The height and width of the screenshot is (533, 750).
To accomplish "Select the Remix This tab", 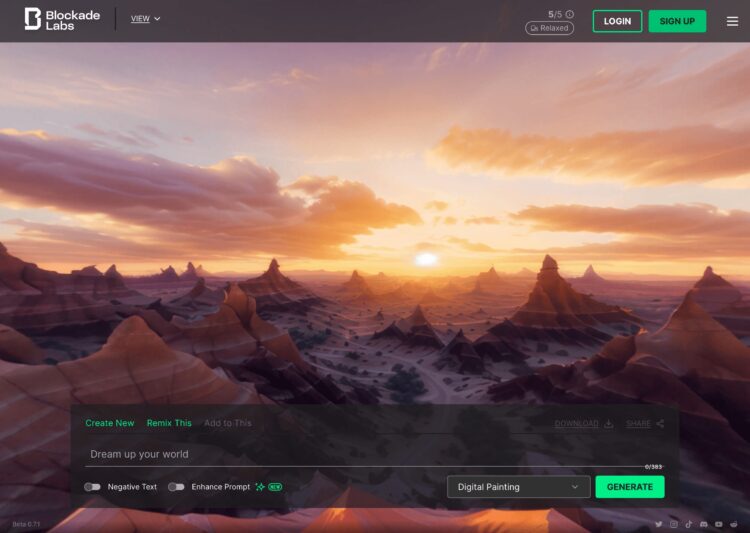I will click(169, 423).
